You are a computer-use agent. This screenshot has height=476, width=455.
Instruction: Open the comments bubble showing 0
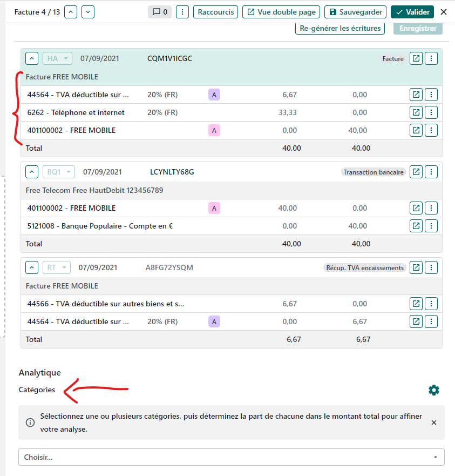(159, 12)
